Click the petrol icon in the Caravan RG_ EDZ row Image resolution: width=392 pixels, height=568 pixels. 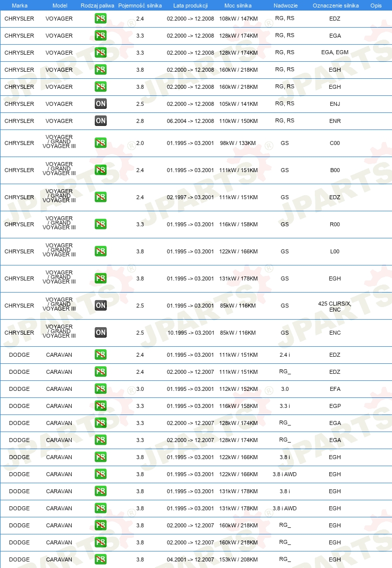[101, 372]
